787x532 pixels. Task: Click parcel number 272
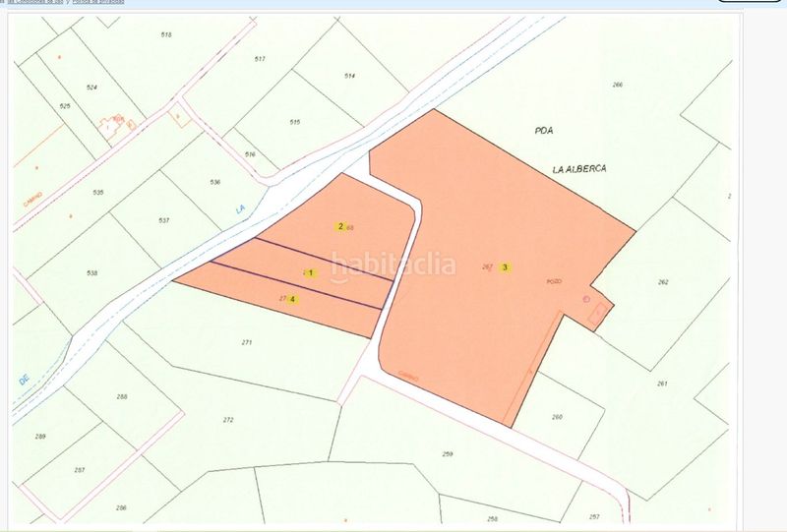(228, 420)
